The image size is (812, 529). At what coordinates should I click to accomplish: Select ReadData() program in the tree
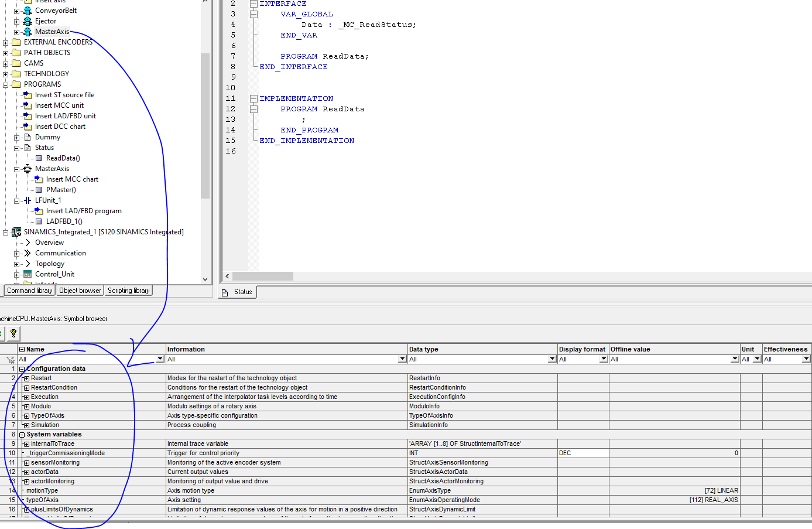[x=63, y=158]
